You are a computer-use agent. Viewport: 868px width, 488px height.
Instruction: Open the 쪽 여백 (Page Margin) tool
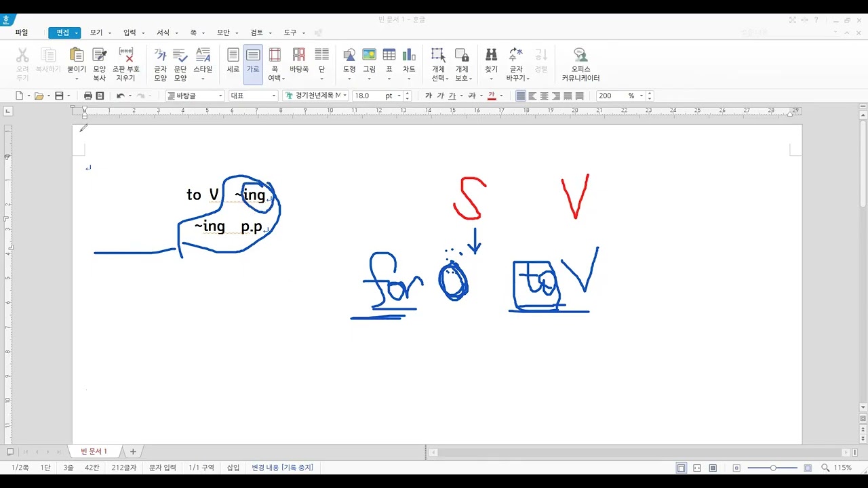click(275, 64)
